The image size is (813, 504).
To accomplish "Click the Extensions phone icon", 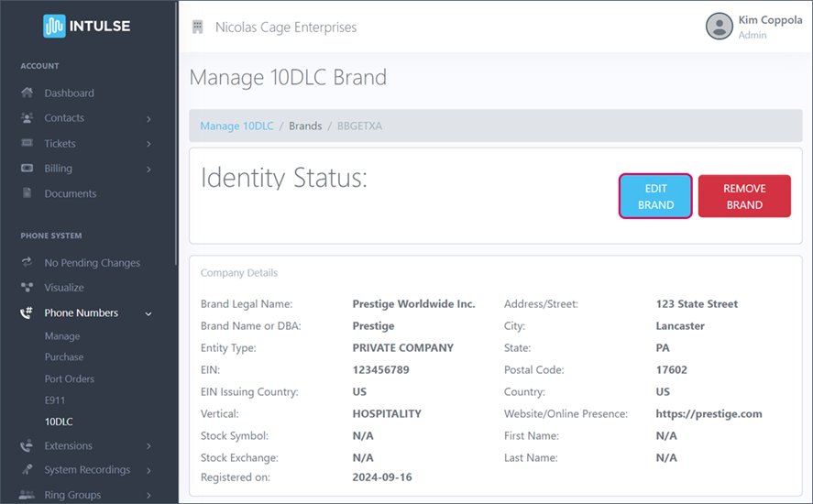I will pyautogui.click(x=27, y=446).
